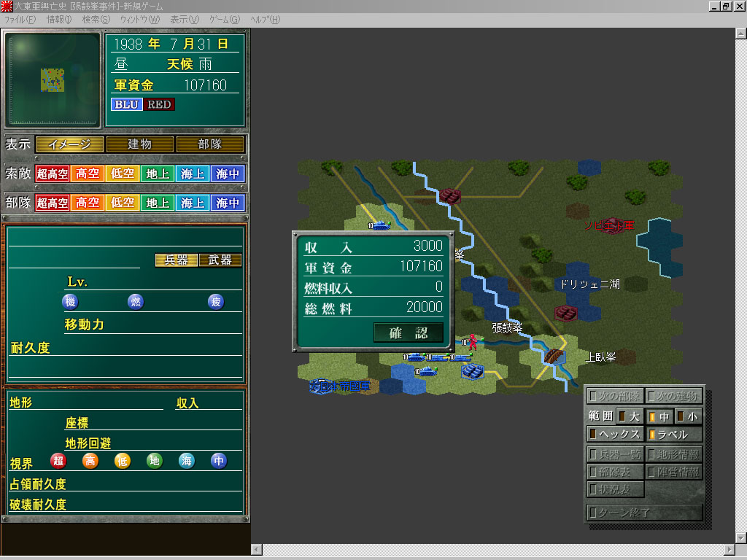The image size is (747, 560).
Task: Click the red 超 visibility orb
Action: 58,461
